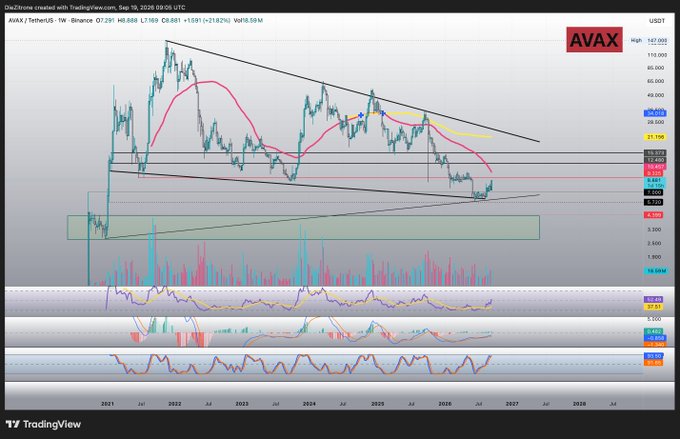Click the red 4.399 level tag
Viewport: 680px width, 439px height.
(x=654, y=215)
